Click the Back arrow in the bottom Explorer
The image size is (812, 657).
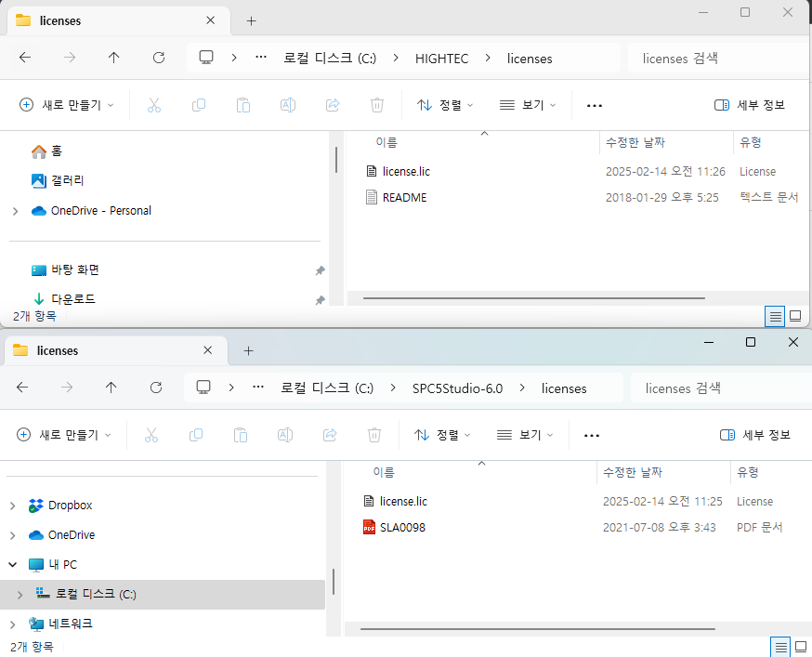(x=22, y=388)
